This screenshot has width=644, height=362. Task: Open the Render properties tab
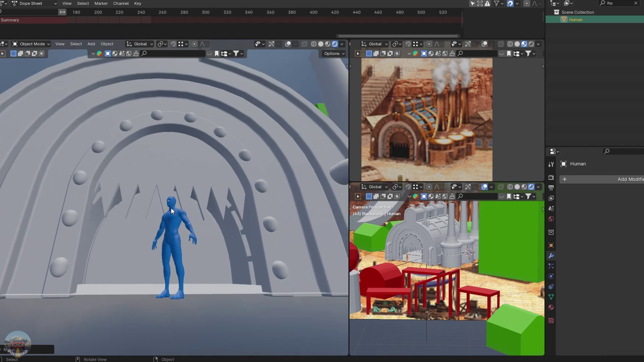point(551,177)
